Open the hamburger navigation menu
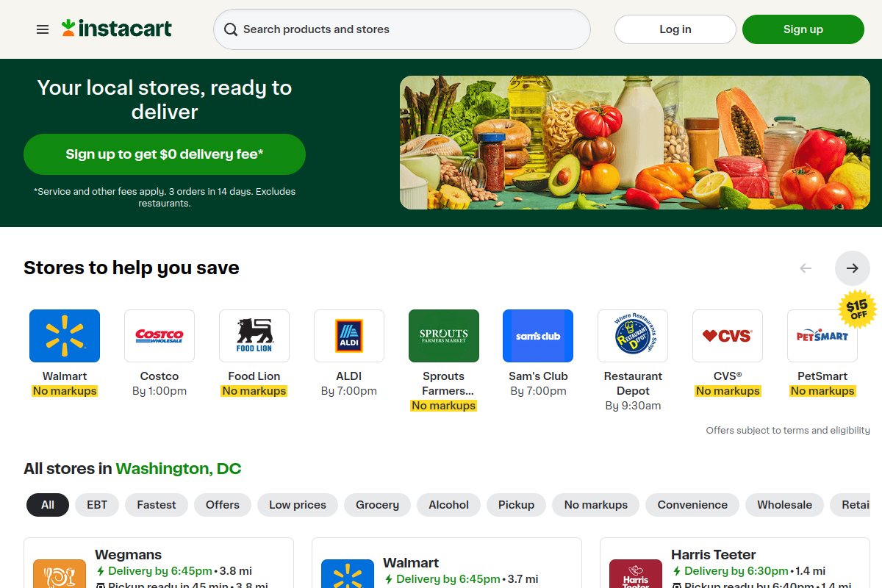Viewport: 882px width, 588px height. pos(43,29)
